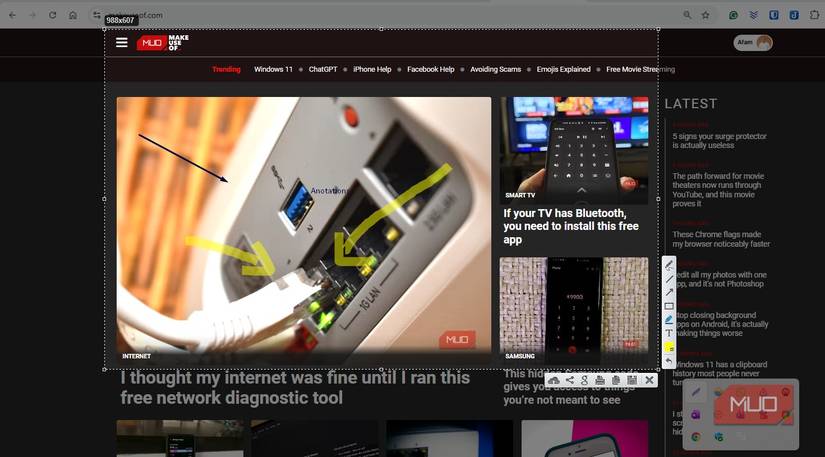Read the network diagnostic tool article headline
Screen dimensions: 825x457
click(x=295, y=388)
